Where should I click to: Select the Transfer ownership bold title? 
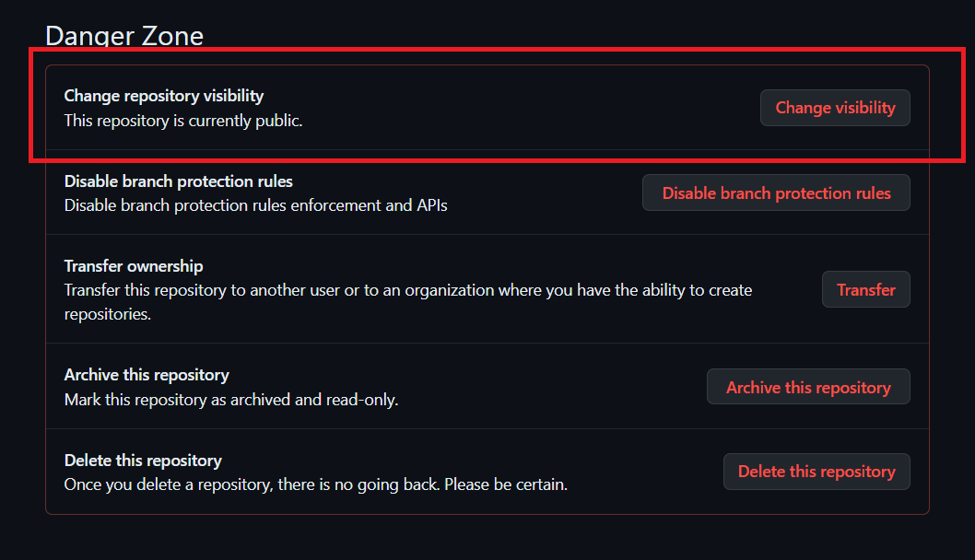click(x=134, y=266)
